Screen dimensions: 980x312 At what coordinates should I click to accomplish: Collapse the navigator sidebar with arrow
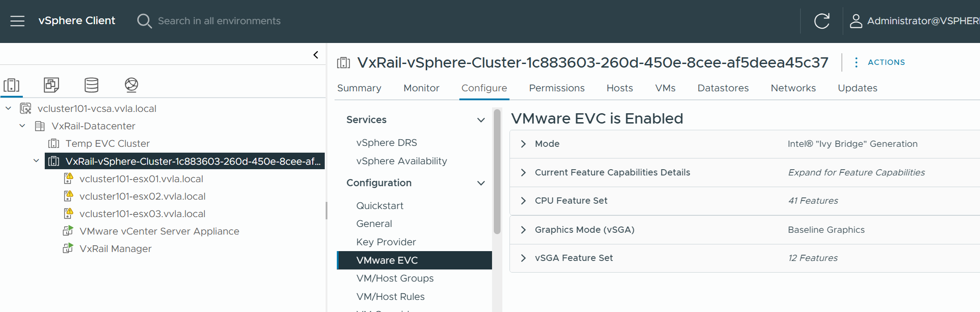tap(316, 55)
